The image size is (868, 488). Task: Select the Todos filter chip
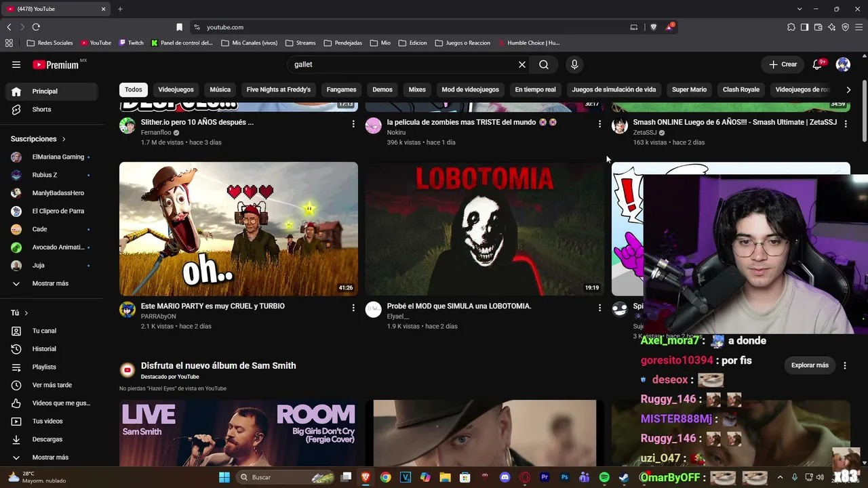[x=134, y=89]
